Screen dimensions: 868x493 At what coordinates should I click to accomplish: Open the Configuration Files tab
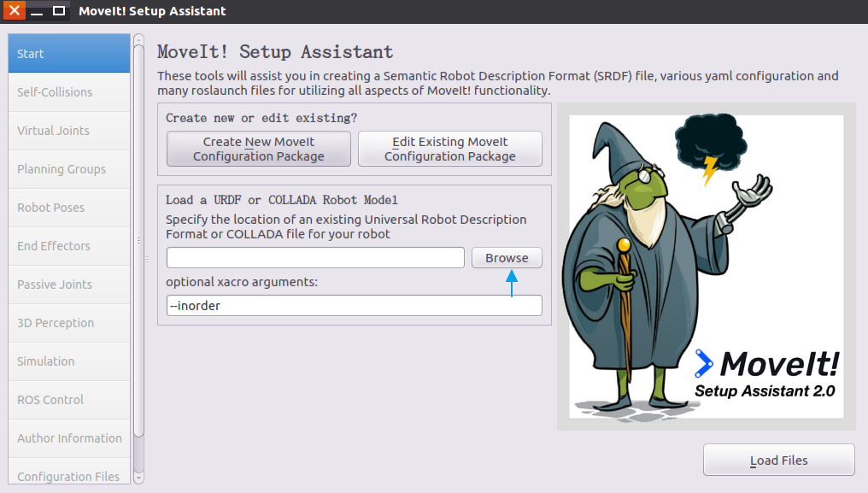tap(69, 472)
